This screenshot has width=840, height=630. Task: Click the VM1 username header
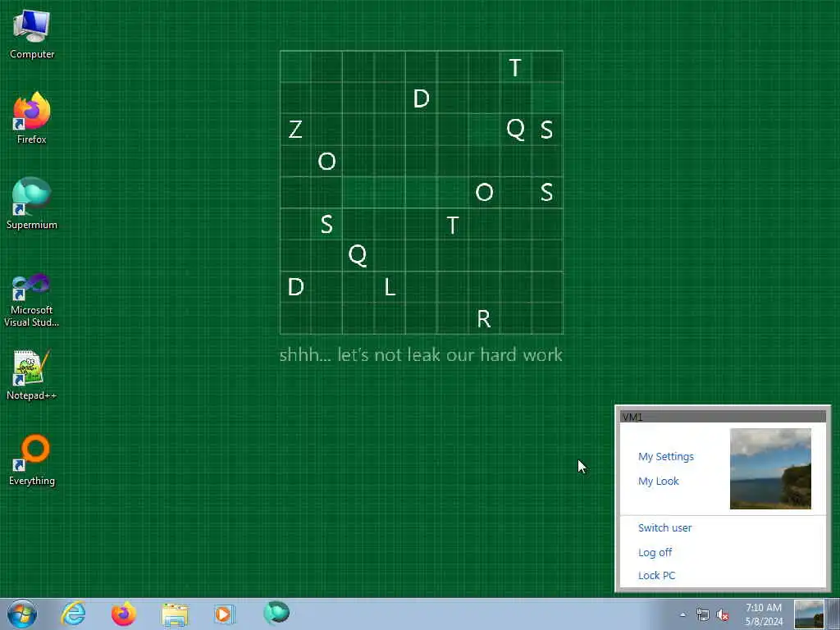pyautogui.click(x=723, y=417)
